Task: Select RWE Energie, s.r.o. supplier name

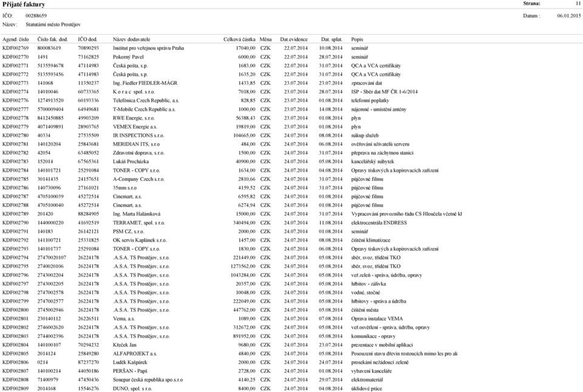Action: (x=134, y=118)
